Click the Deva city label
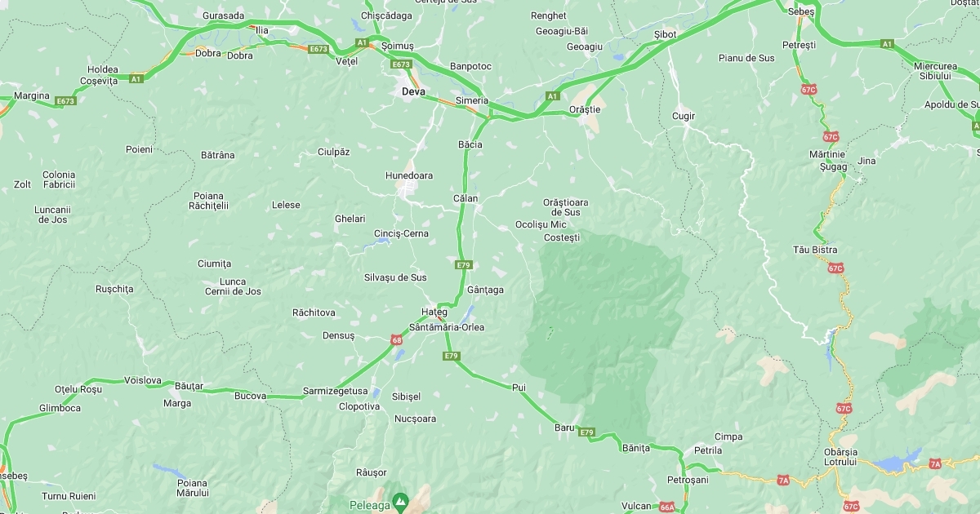 click(x=413, y=91)
